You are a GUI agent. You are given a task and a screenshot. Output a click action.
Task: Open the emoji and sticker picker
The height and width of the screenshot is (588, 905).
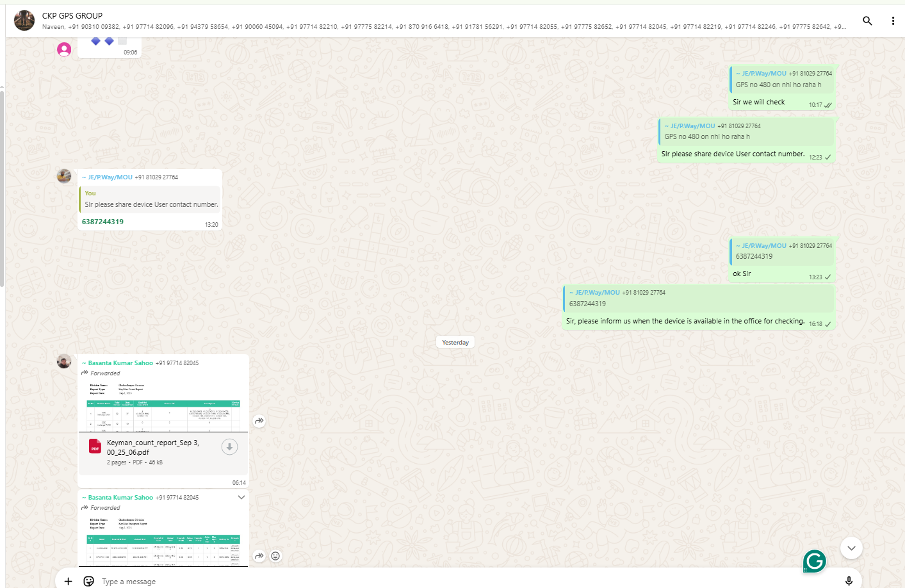pos(89,581)
